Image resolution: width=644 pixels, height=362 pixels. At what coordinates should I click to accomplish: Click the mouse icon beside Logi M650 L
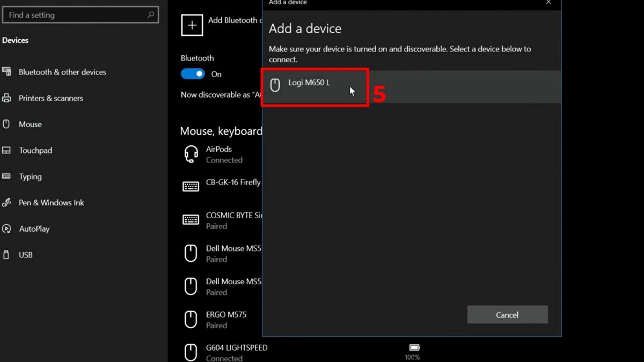point(275,85)
